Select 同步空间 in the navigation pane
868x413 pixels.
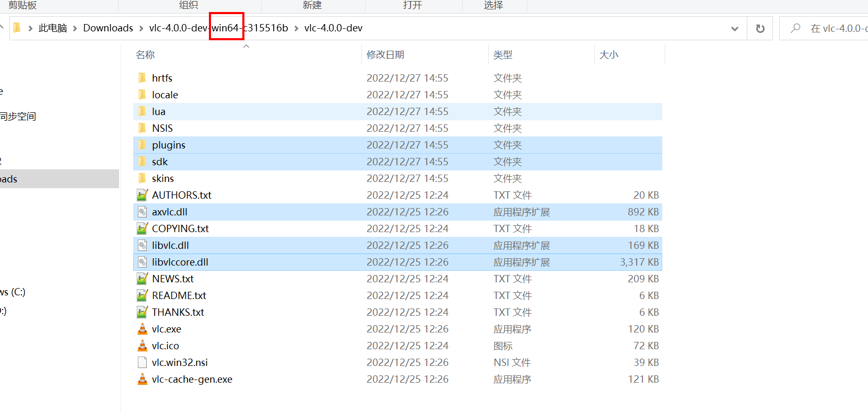point(18,117)
